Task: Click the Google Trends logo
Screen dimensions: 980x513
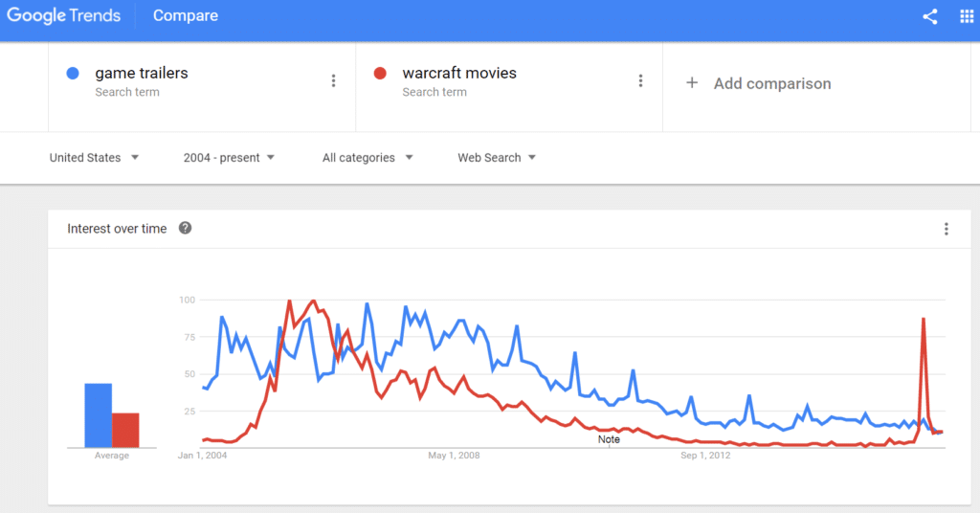Action: coord(64,15)
